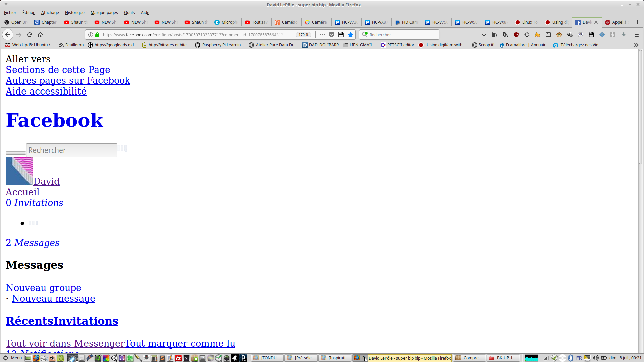Go to the browser home page

point(40,35)
